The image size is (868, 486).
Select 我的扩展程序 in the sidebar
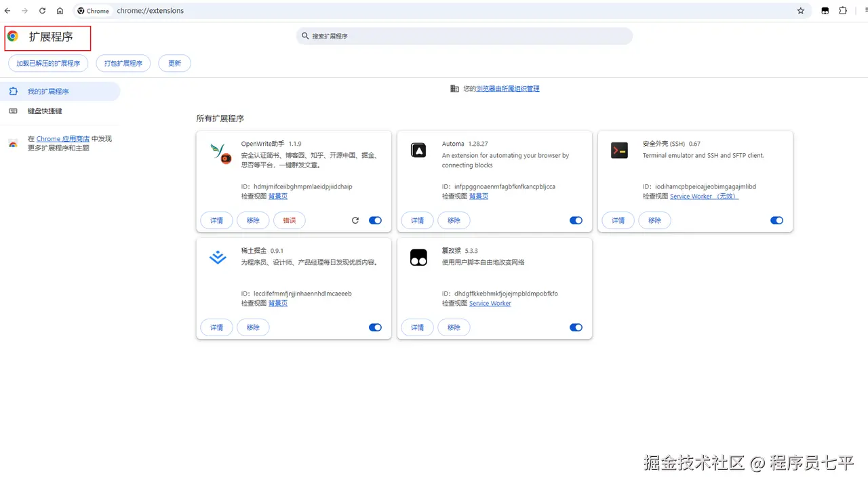60,92
